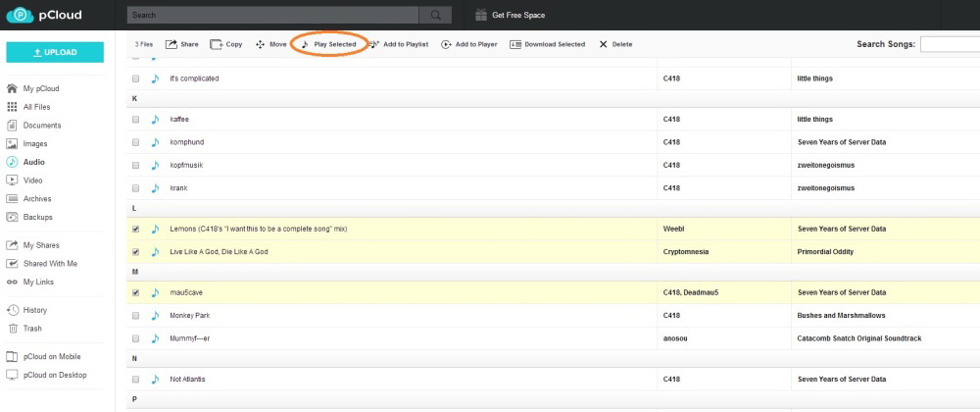
Task: Click the album Primordial Oddity
Action: tap(825, 252)
